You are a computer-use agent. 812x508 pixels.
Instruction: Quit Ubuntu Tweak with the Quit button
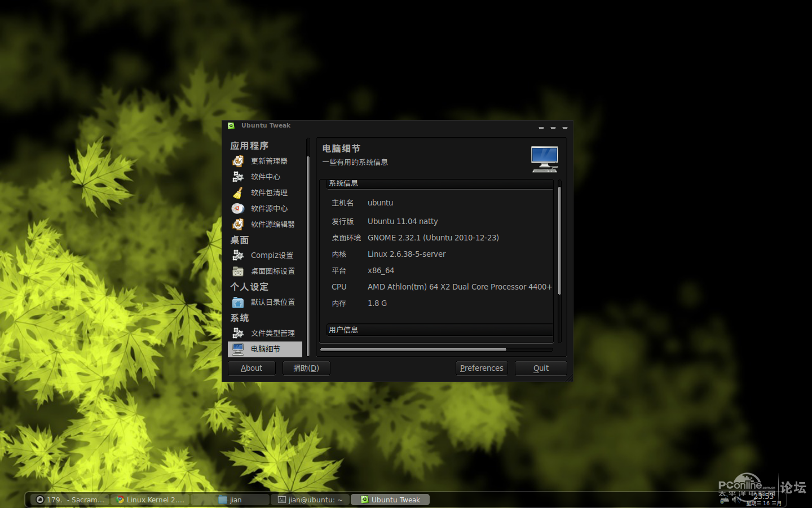click(x=541, y=368)
